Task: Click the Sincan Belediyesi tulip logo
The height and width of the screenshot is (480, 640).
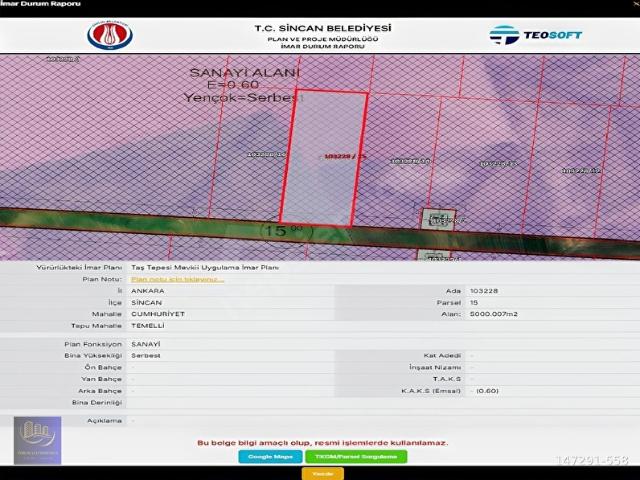Action: 110,36
